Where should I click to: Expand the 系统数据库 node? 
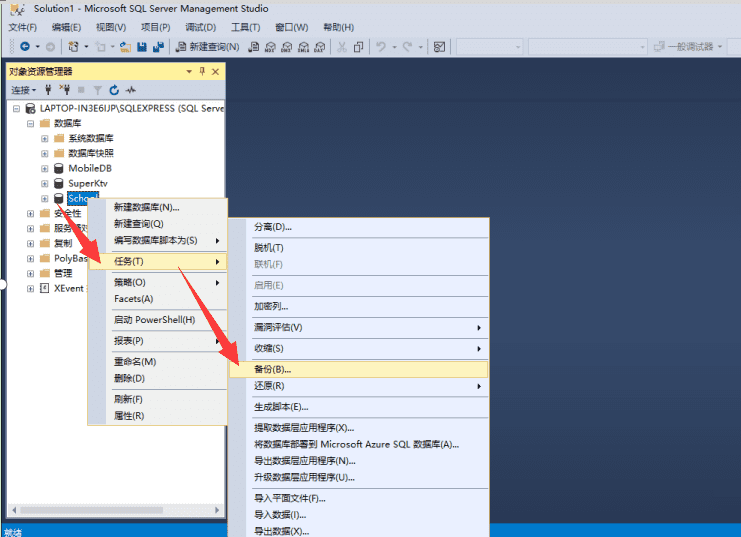click(44, 139)
